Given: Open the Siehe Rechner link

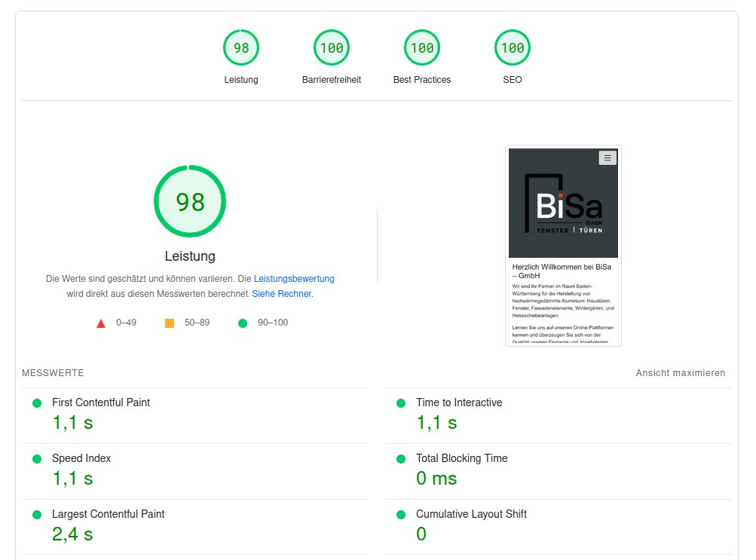Looking at the screenshot, I should click(281, 294).
